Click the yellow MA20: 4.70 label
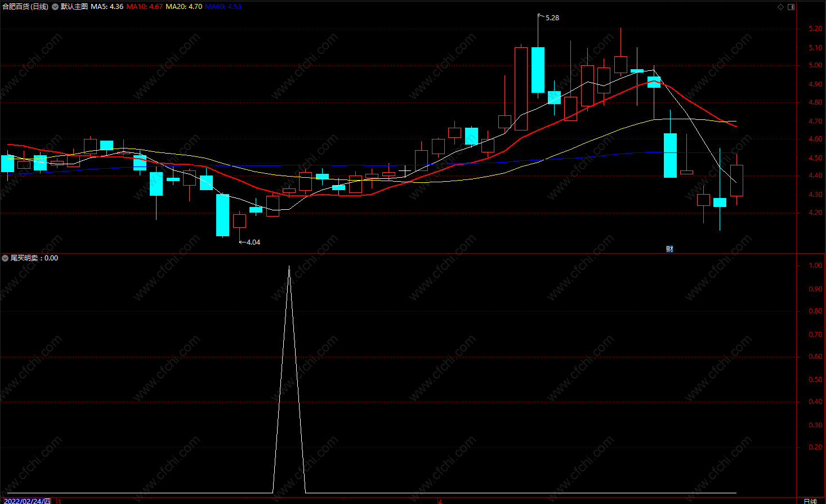Screen dimensions: 826x504 (184, 7)
